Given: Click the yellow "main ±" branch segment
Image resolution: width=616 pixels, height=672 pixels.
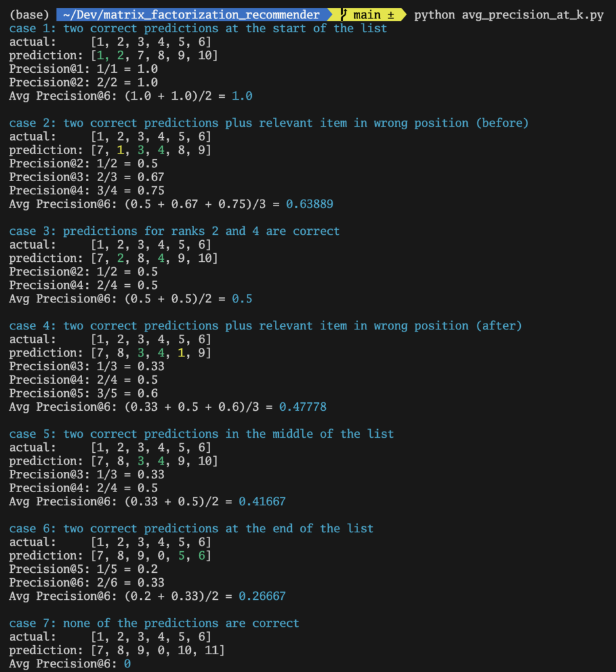Looking at the screenshot, I should (x=374, y=14).
